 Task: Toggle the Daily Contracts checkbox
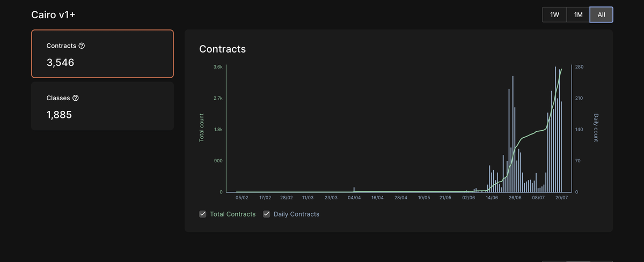(x=267, y=214)
